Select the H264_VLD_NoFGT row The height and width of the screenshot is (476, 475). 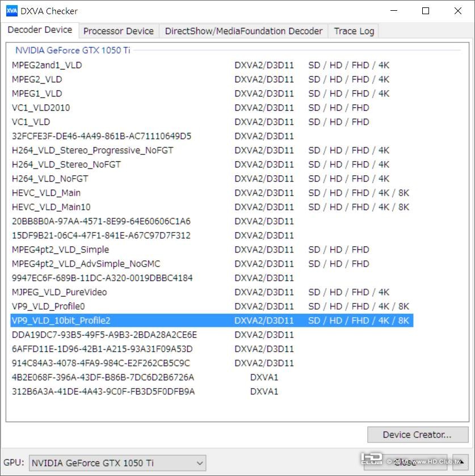pos(212,179)
